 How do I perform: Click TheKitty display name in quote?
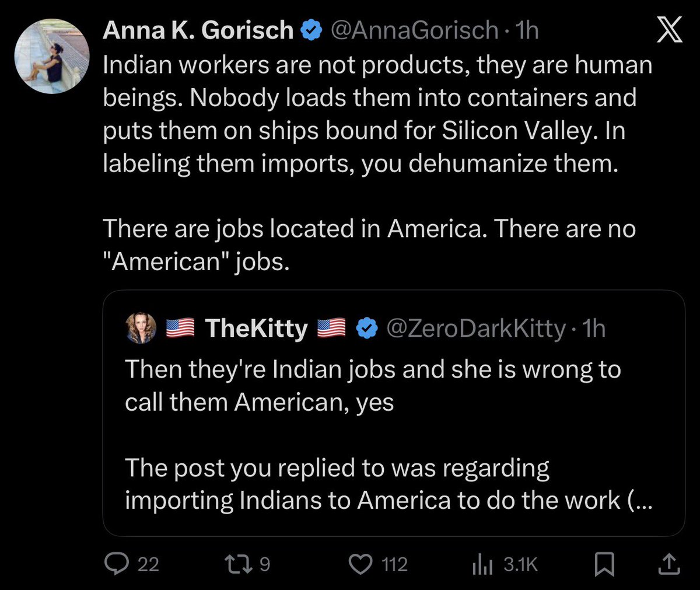click(256, 329)
